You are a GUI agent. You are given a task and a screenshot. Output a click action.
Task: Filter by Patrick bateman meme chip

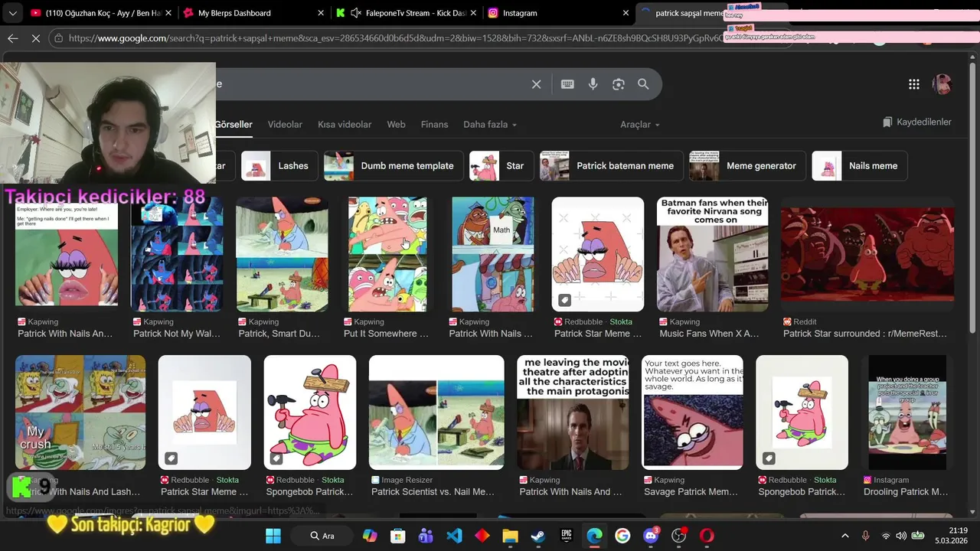tap(612, 165)
